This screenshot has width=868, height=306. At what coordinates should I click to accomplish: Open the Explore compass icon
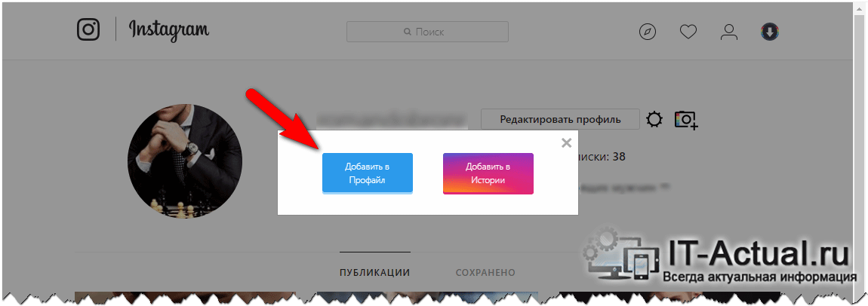[647, 32]
